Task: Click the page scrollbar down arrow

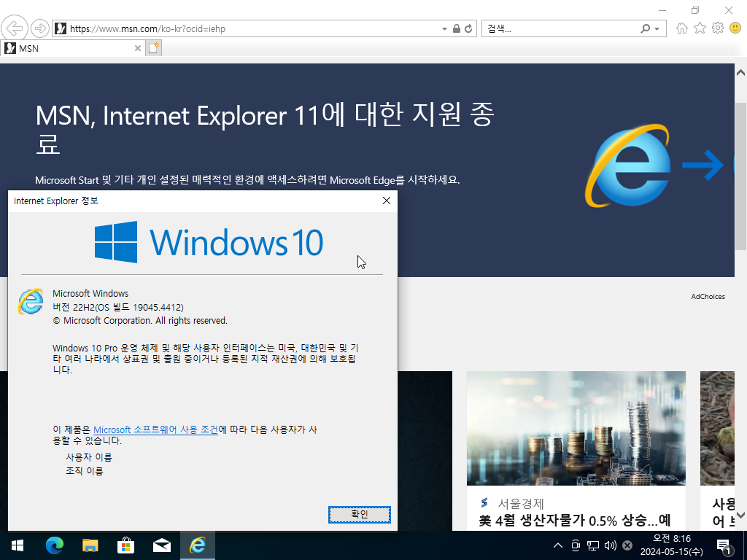Action: 741,515
